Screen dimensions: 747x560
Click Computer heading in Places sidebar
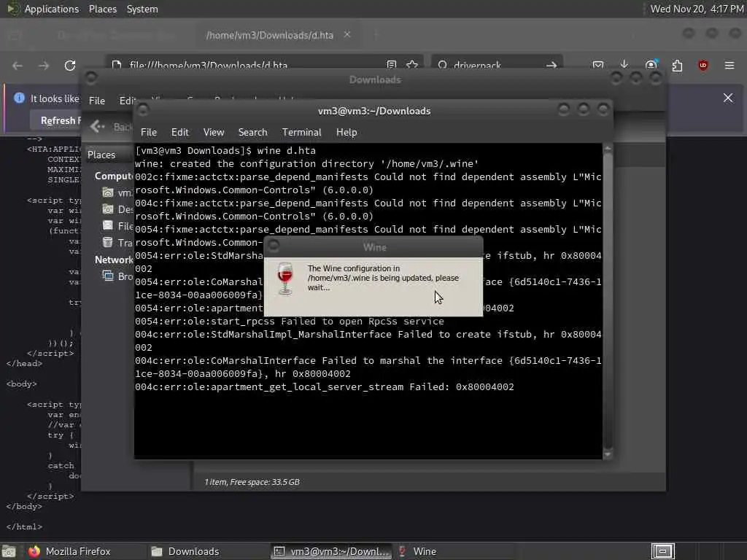[x=113, y=176]
